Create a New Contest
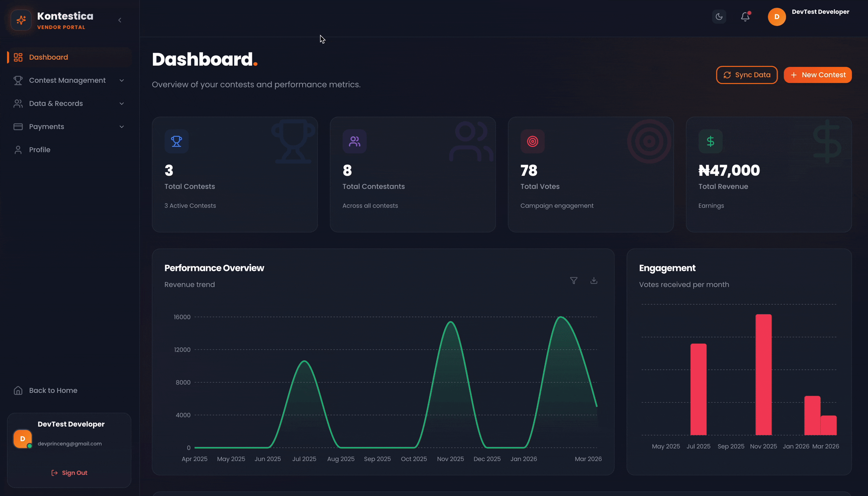Image resolution: width=868 pixels, height=496 pixels. pyautogui.click(x=817, y=75)
